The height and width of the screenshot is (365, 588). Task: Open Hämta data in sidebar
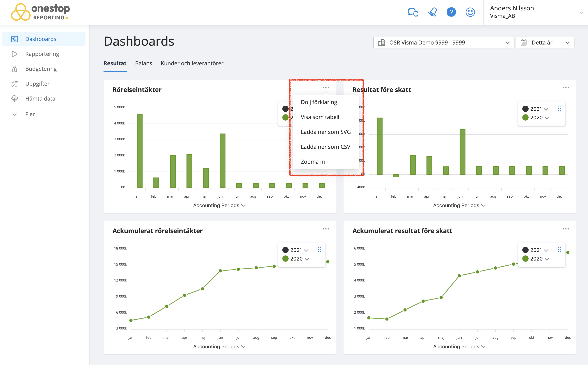click(40, 98)
